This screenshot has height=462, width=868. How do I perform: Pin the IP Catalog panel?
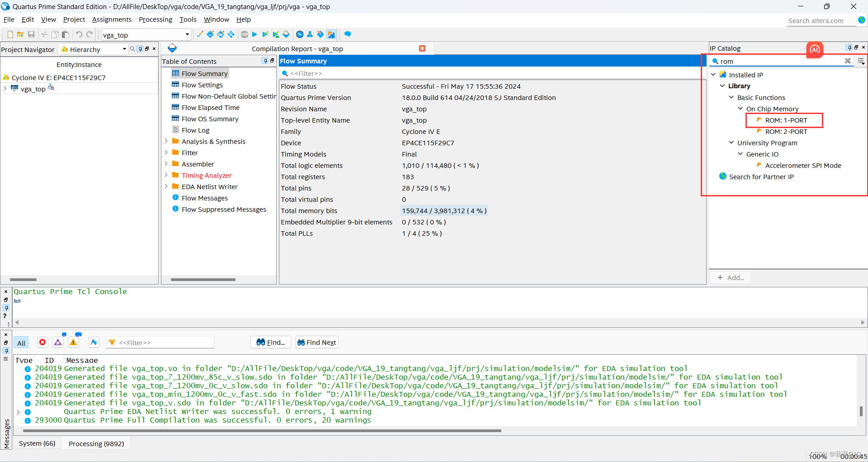click(x=849, y=48)
